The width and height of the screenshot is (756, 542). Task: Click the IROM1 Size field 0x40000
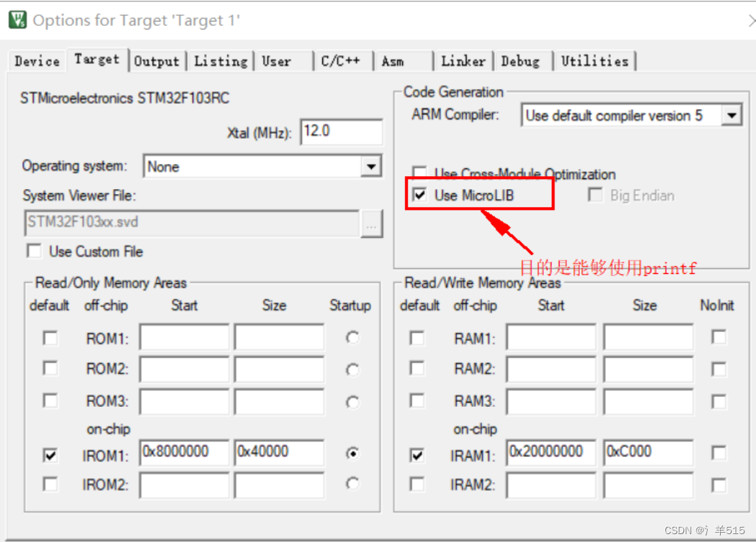point(279,452)
